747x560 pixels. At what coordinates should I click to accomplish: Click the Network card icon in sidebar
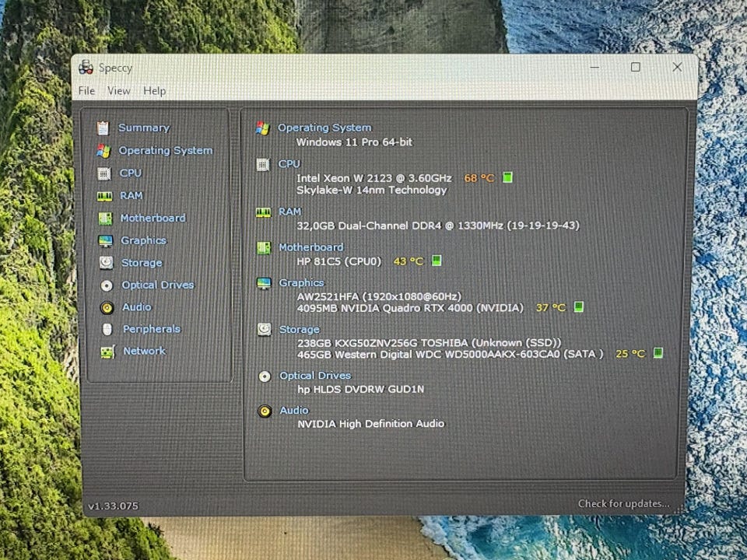107,352
